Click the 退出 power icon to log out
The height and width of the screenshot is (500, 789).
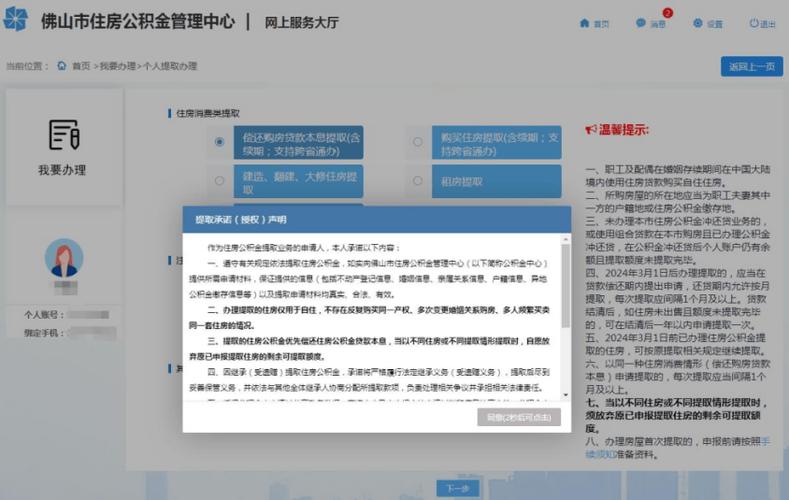tap(754, 23)
